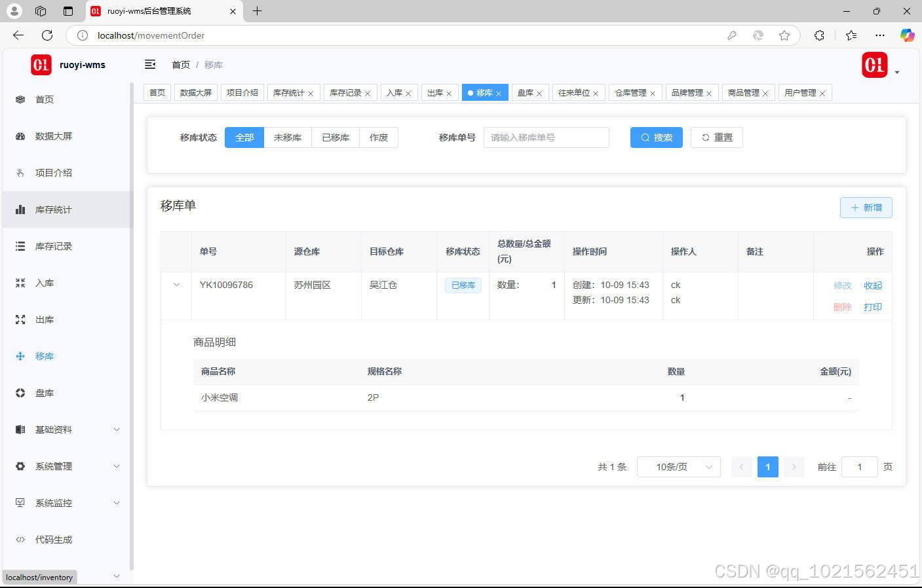Image resolution: width=922 pixels, height=588 pixels.
Task: Click the browser refresh icon
Action: coord(47,35)
